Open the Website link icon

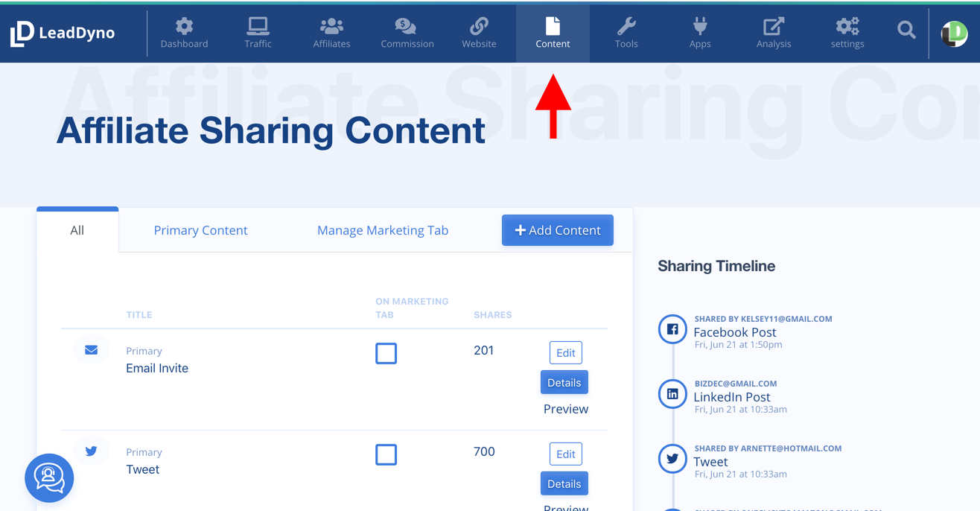tap(479, 27)
